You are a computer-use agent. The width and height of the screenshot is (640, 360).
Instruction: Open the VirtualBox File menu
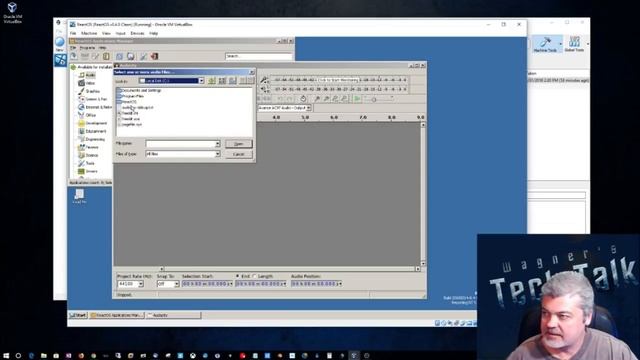(x=73, y=33)
